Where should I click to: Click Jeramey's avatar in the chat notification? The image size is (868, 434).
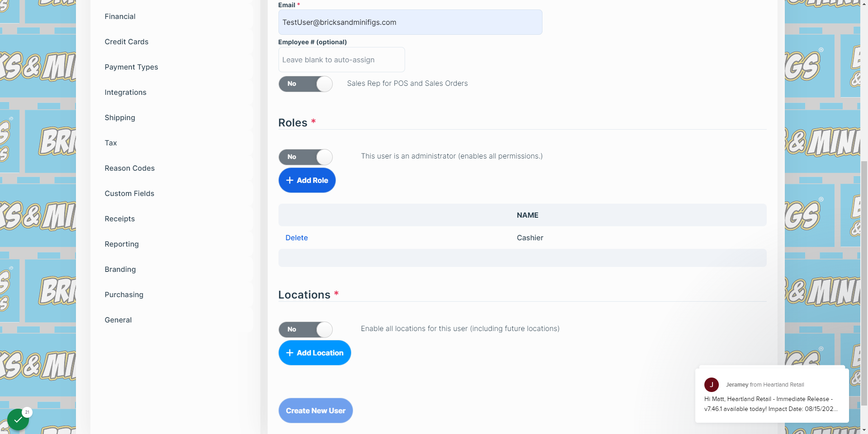pos(711,385)
